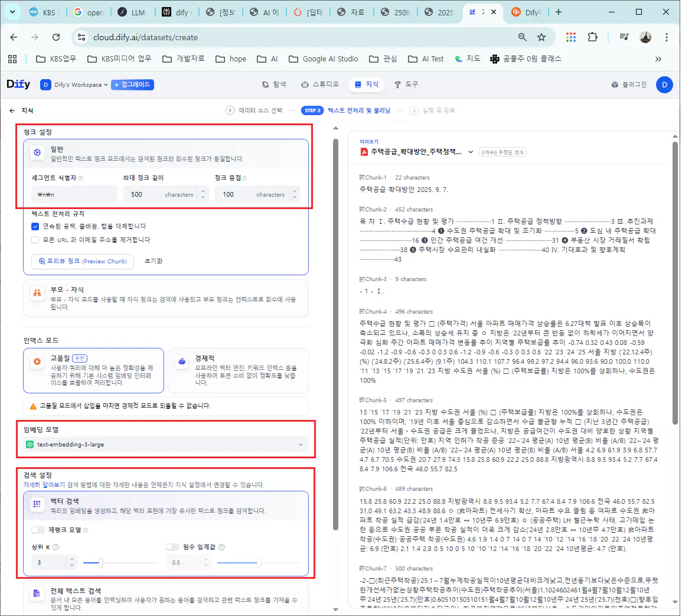Select the 일반 general chunk mode
Screen dimensions: 682x616
click(x=166, y=154)
